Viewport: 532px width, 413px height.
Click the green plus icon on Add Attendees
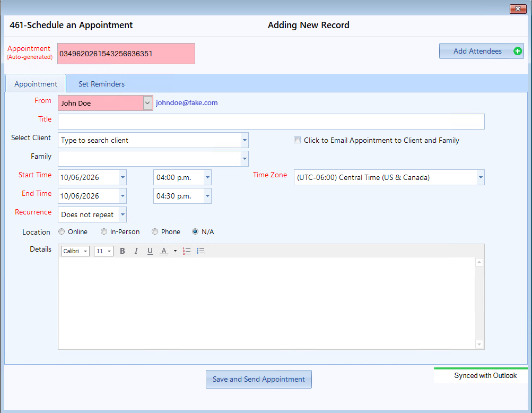pos(517,51)
